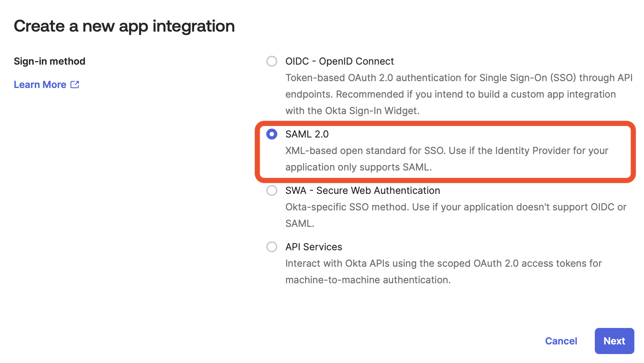Image resolution: width=644 pixels, height=363 pixels.
Task: Enable the API Services radio option
Action: click(x=272, y=247)
